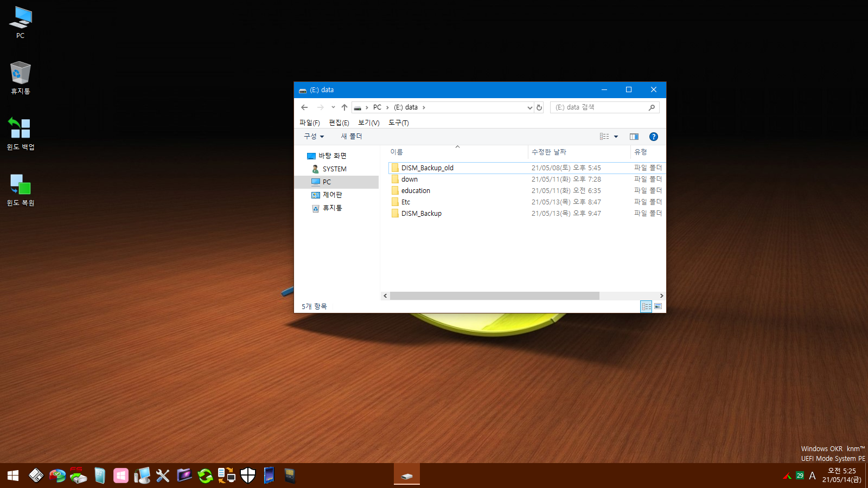This screenshot has height=488, width=868.
Task: Click the red-green triangle tray icon
Action: coord(787,476)
